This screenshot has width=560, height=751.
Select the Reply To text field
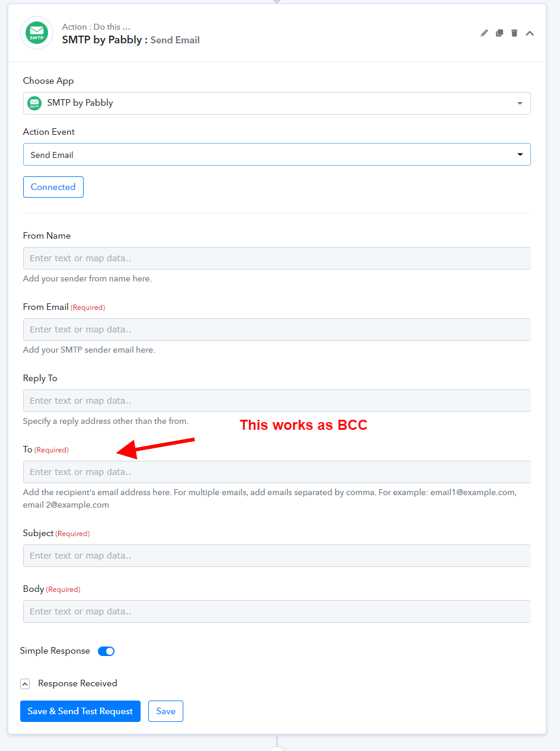click(276, 401)
